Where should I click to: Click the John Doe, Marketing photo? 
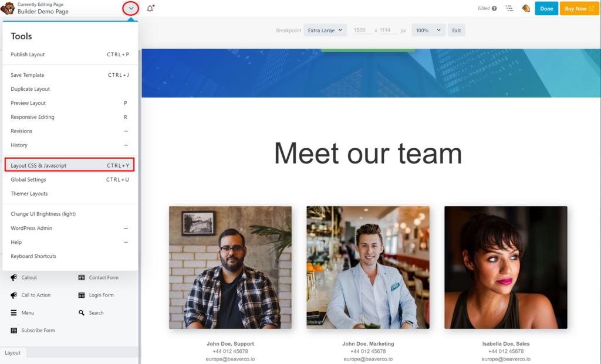368,267
